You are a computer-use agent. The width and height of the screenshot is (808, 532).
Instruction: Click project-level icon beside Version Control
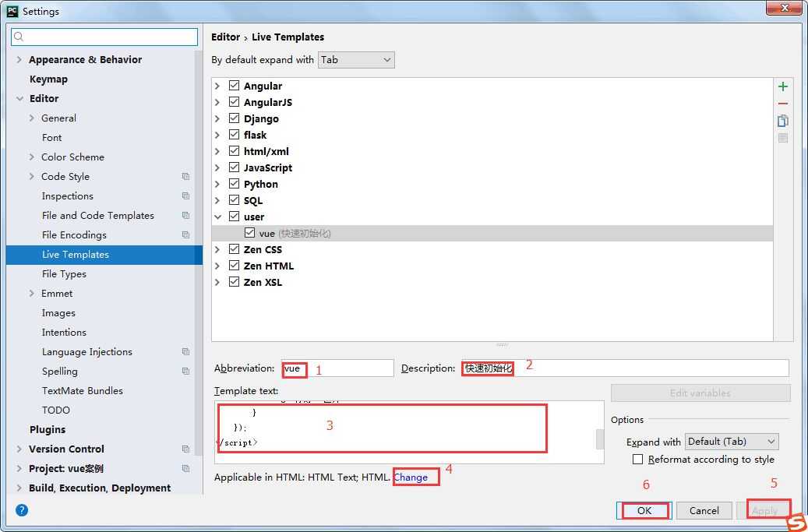(185, 449)
